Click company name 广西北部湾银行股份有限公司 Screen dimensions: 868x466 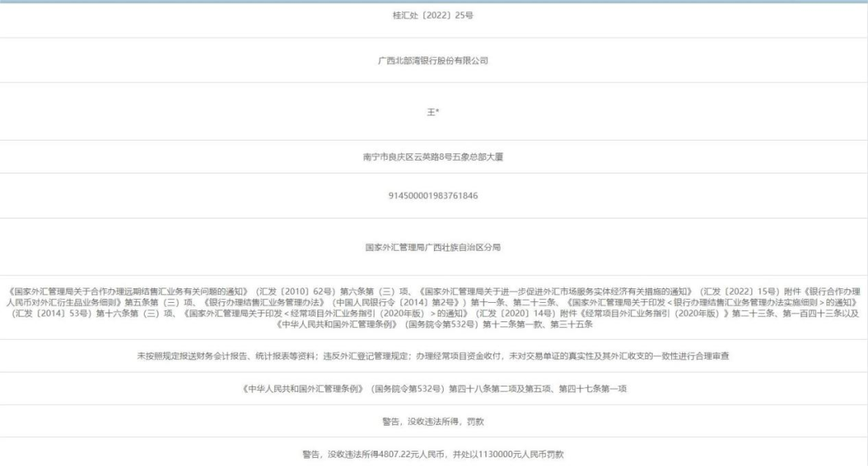[433, 61]
